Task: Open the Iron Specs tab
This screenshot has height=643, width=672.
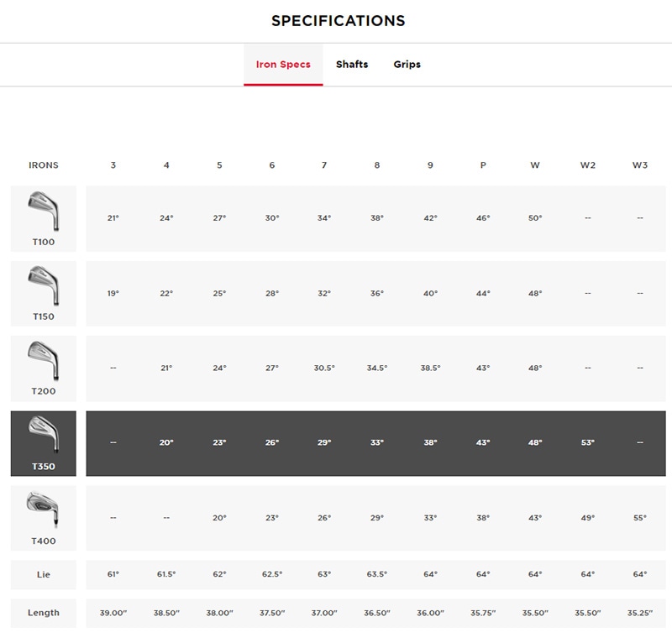Action: pyautogui.click(x=283, y=65)
